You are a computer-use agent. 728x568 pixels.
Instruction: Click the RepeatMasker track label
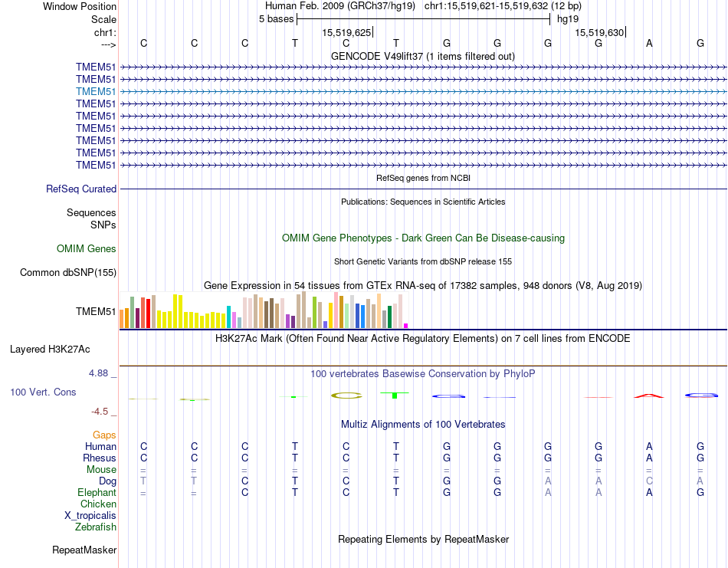click(x=84, y=550)
